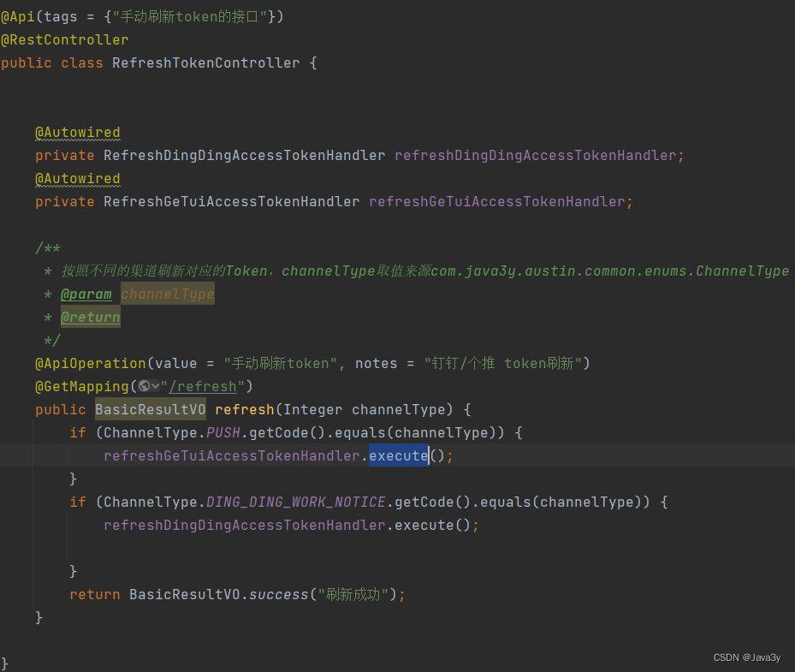Viewport: 795px width, 672px height.
Task: Click the @GetMapping annotation name
Action: click(x=81, y=387)
